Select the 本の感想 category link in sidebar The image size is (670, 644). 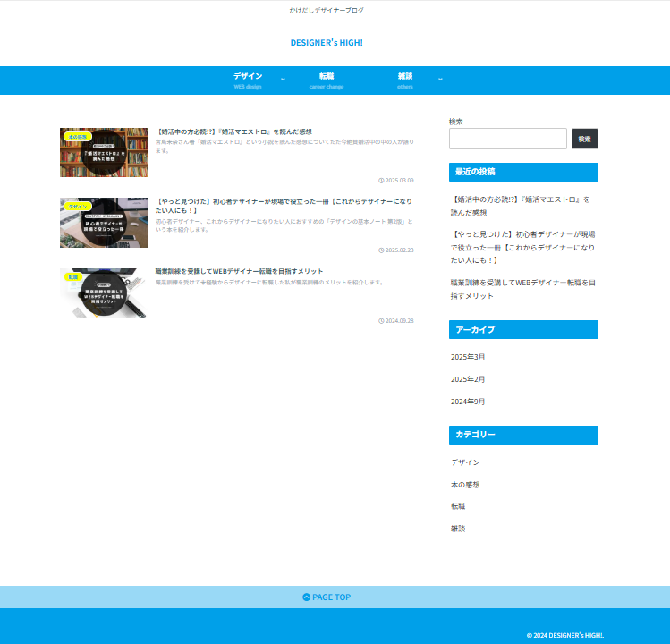[x=465, y=484]
